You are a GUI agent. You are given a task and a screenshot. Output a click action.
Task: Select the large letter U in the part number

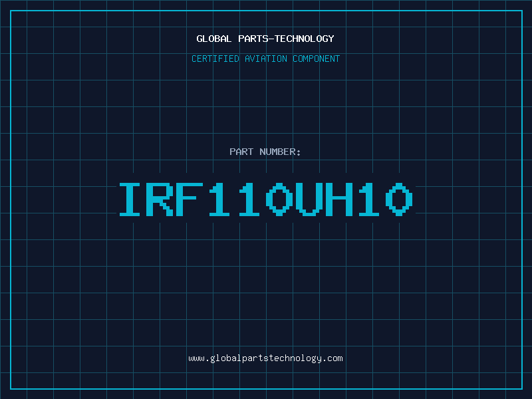pos(309,199)
